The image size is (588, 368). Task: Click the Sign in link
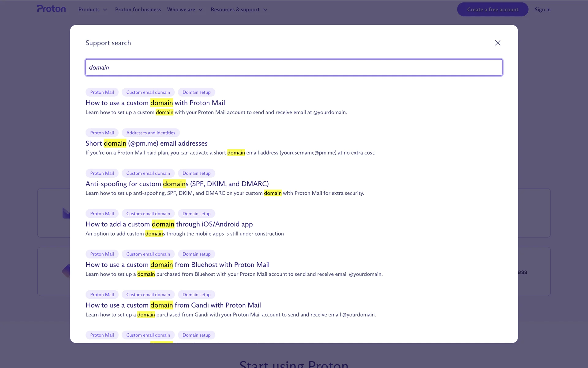coord(542,10)
